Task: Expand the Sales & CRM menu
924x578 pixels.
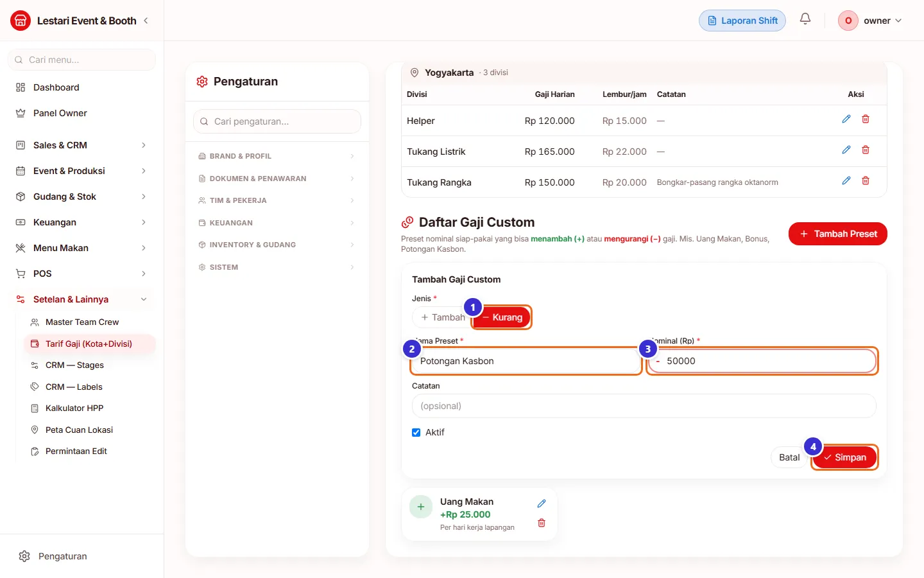Action: pos(81,145)
